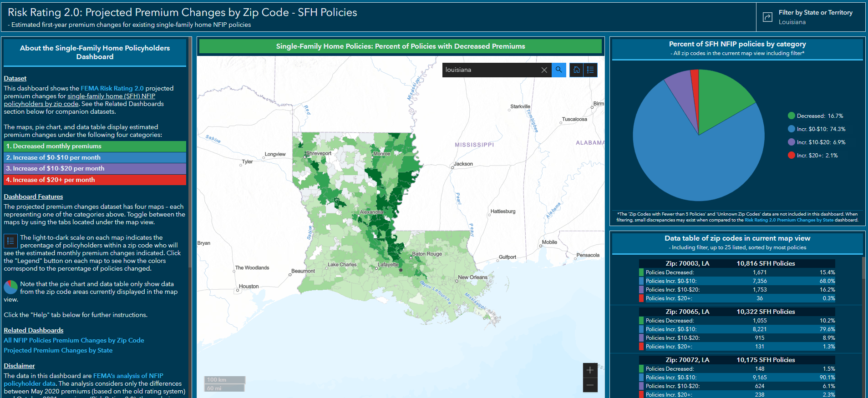Open All NFIP Policies Premium Changes link

click(74, 340)
